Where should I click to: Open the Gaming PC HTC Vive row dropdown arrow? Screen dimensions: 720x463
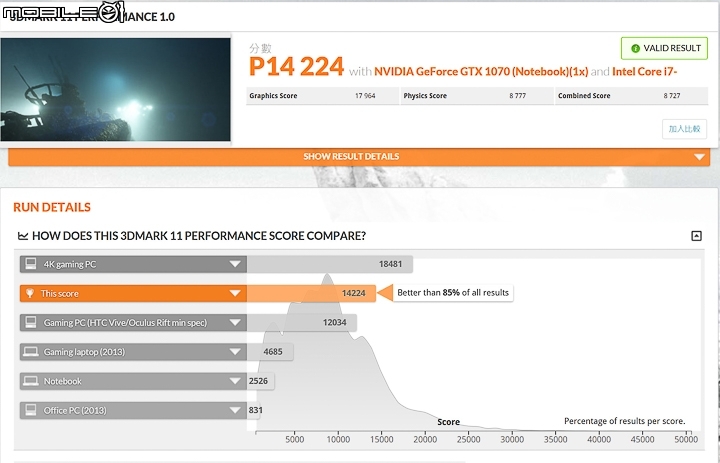235,322
